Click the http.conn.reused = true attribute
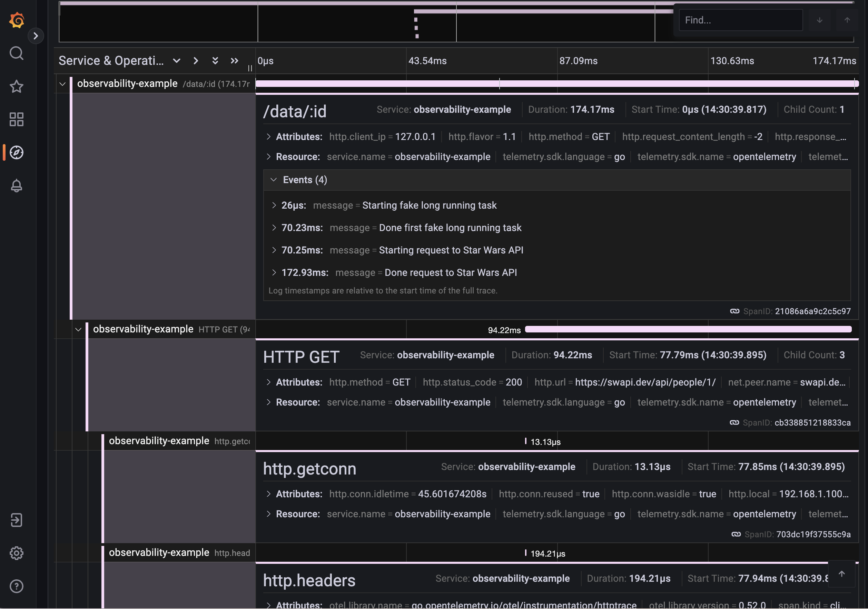This screenshot has height=609, width=868. (549, 494)
